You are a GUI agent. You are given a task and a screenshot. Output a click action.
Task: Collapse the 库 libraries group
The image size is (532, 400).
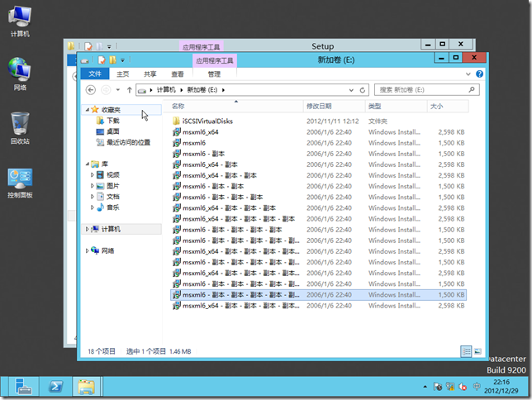(x=88, y=164)
